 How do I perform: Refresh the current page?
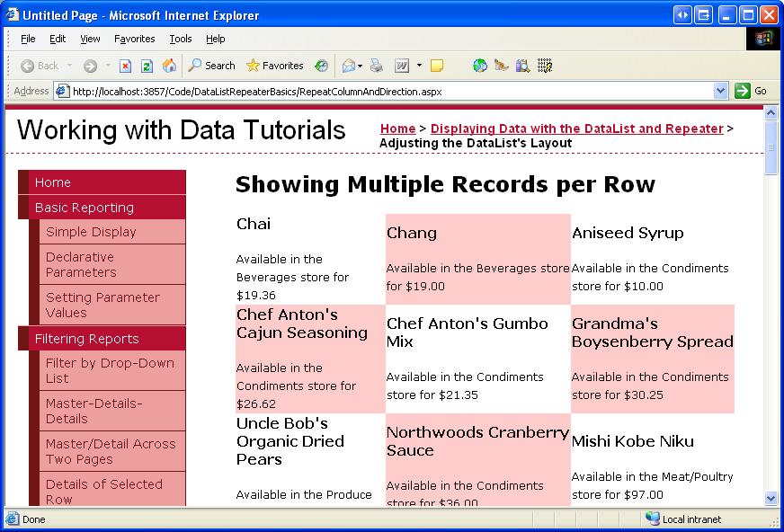pyautogui.click(x=145, y=66)
